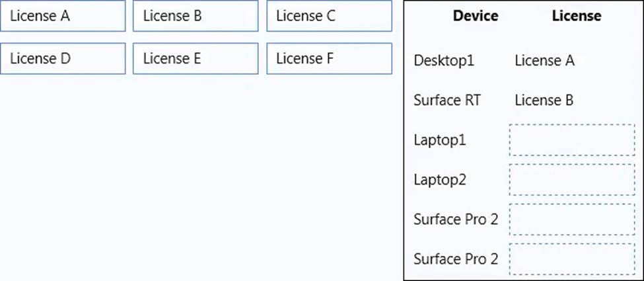Click the License D box

tap(63, 58)
